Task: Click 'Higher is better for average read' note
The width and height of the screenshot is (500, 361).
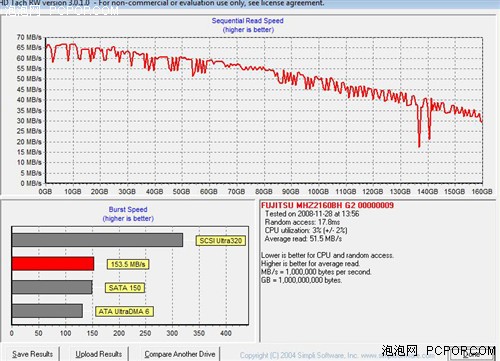Action: click(x=311, y=264)
